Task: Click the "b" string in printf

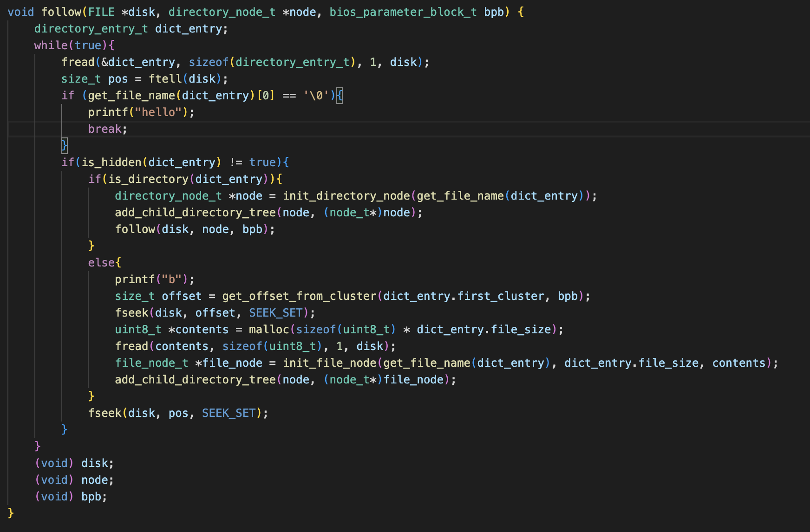Action: point(172,279)
